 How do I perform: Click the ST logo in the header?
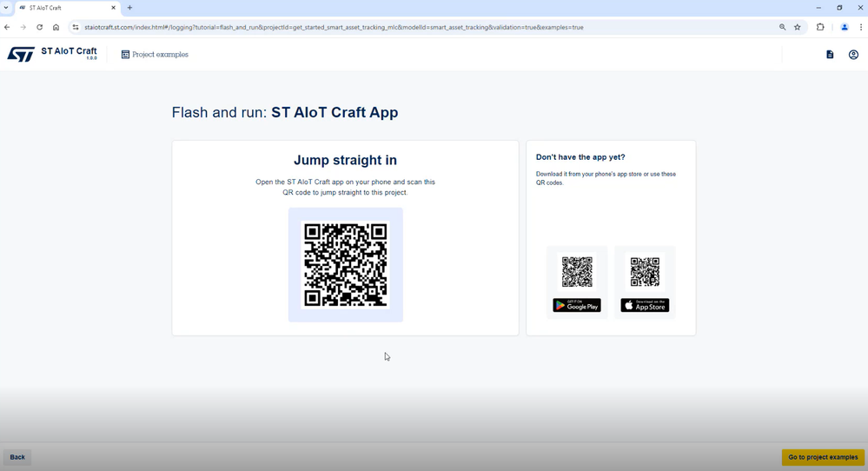[x=21, y=54]
